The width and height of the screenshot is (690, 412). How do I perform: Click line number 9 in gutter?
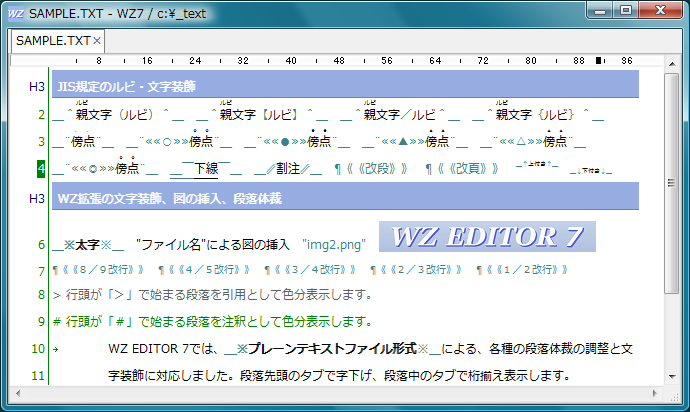tap(41, 321)
